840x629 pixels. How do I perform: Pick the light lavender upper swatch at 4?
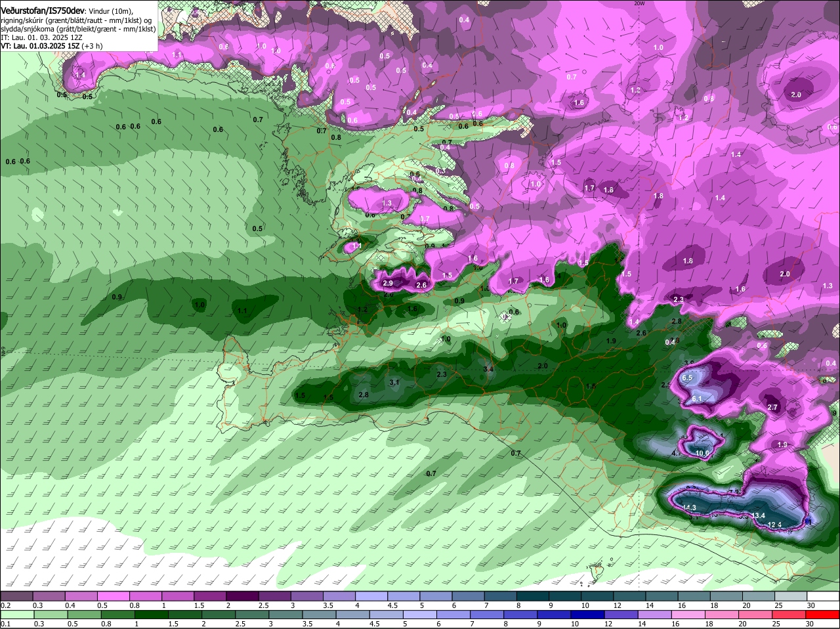pos(371,596)
